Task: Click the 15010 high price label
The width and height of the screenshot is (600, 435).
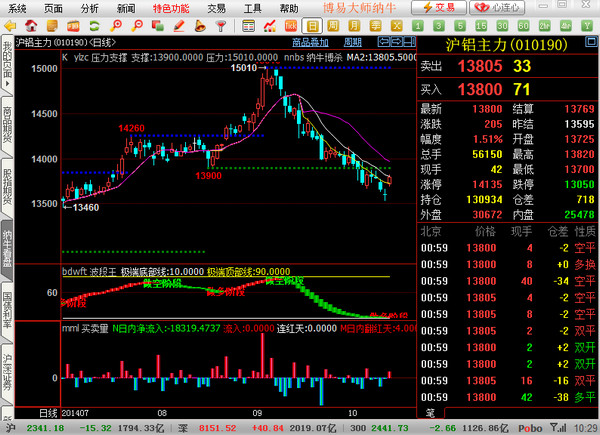Action: [244, 68]
